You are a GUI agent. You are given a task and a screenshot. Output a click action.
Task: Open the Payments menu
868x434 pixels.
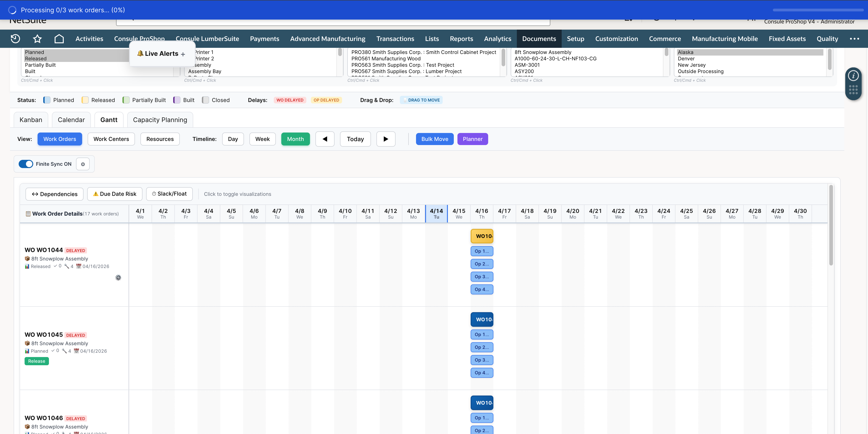(x=264, y=39)
